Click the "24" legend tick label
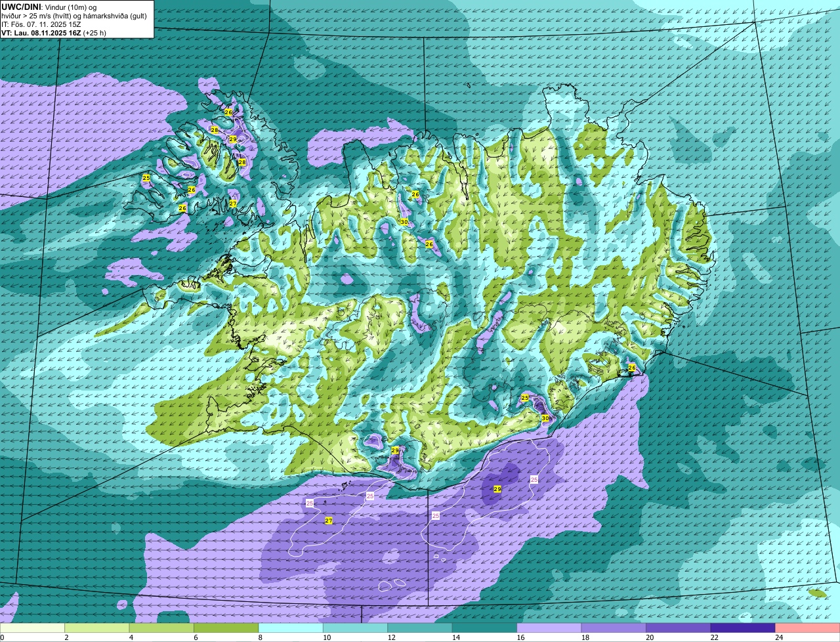840x642 pixels. click(x=778, y=637)
